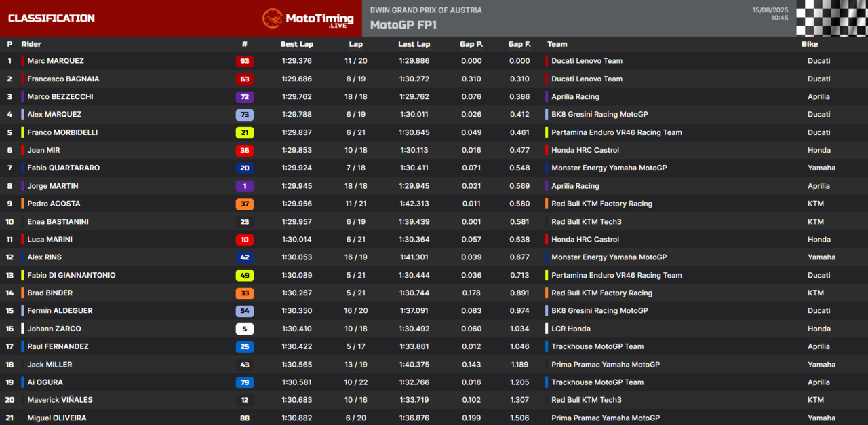Click Raul Fernandez's number 25 badge
868x425 pixels.
click(x=245, y=347)
